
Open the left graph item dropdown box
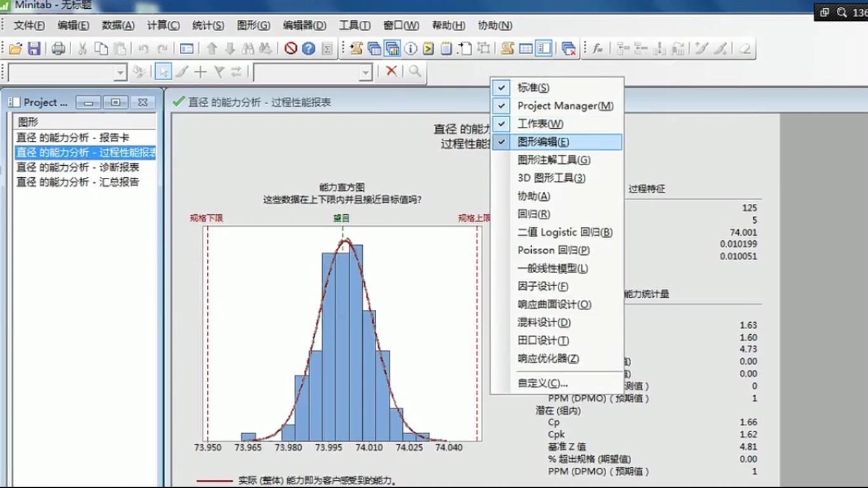pos(120,72)
